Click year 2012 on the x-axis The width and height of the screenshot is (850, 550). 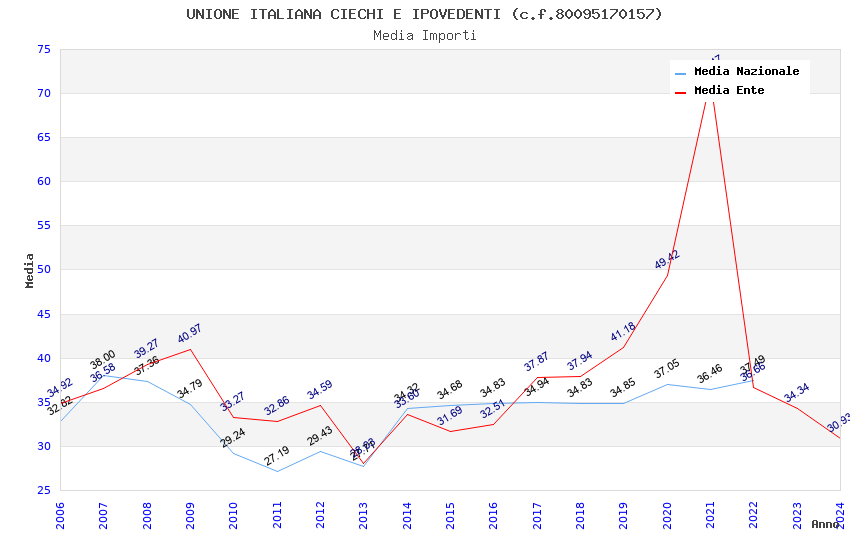tap(320, 515)
